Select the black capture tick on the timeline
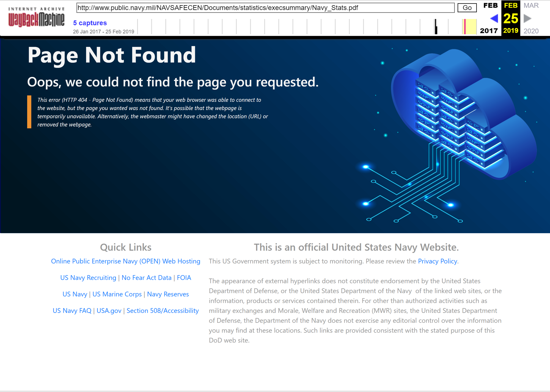Image resolution: width=550 pixels, height=392 pixels. coord(436,26)
